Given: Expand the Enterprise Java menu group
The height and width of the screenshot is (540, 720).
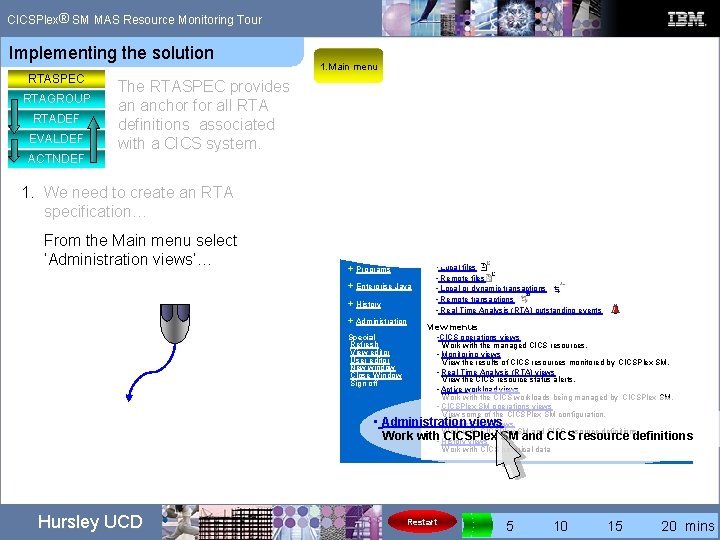Looking at the screenshot, I should [x=380, y=286].
